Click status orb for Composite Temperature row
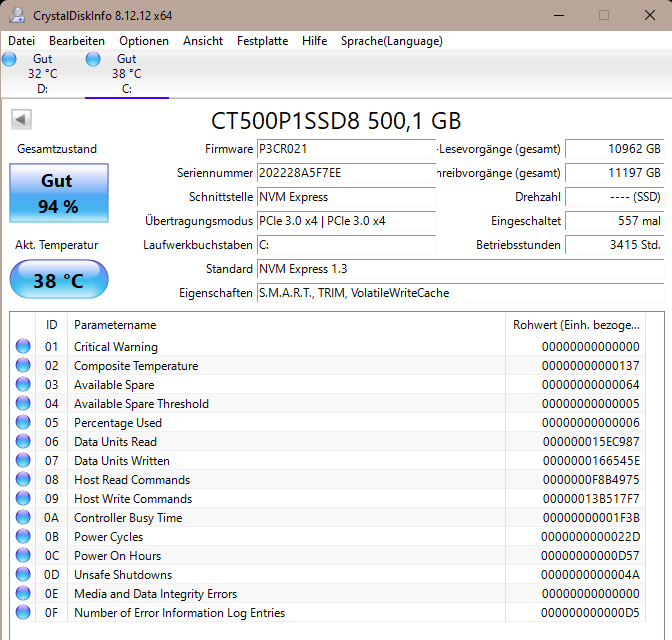This screenshot has height=640, width=672. click(x=23, y=365)
